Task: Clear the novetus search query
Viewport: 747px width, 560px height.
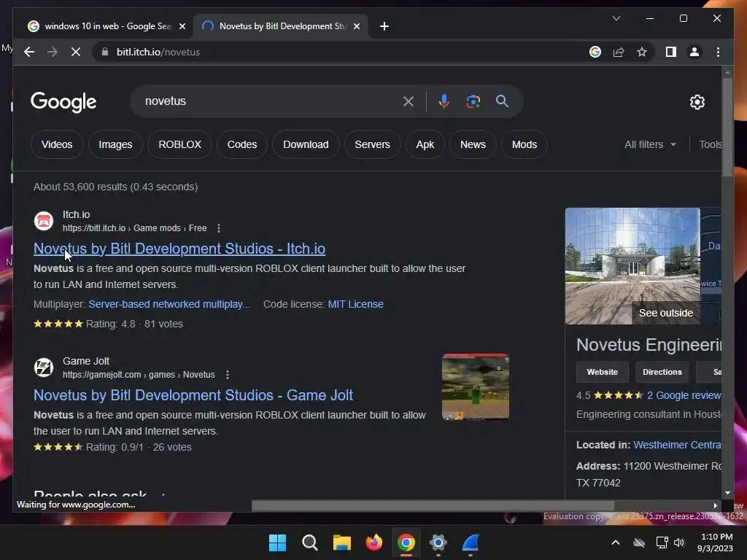Action: pos(409,101)
